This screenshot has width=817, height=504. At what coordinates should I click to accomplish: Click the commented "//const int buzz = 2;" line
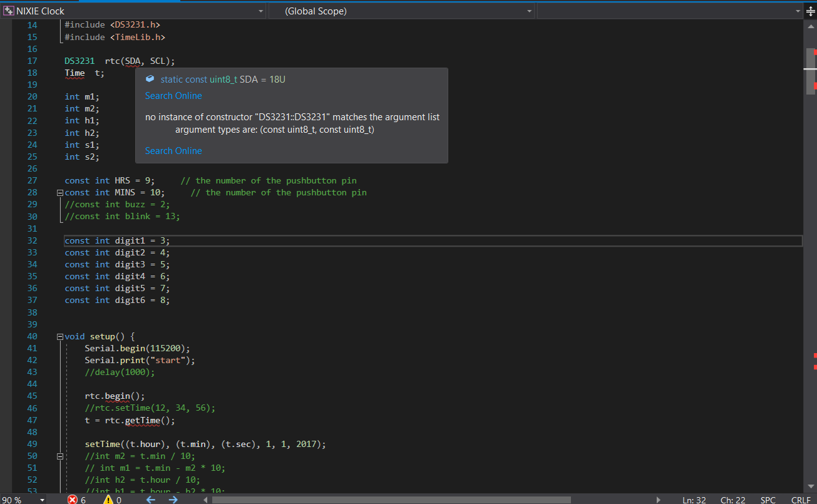117,205
